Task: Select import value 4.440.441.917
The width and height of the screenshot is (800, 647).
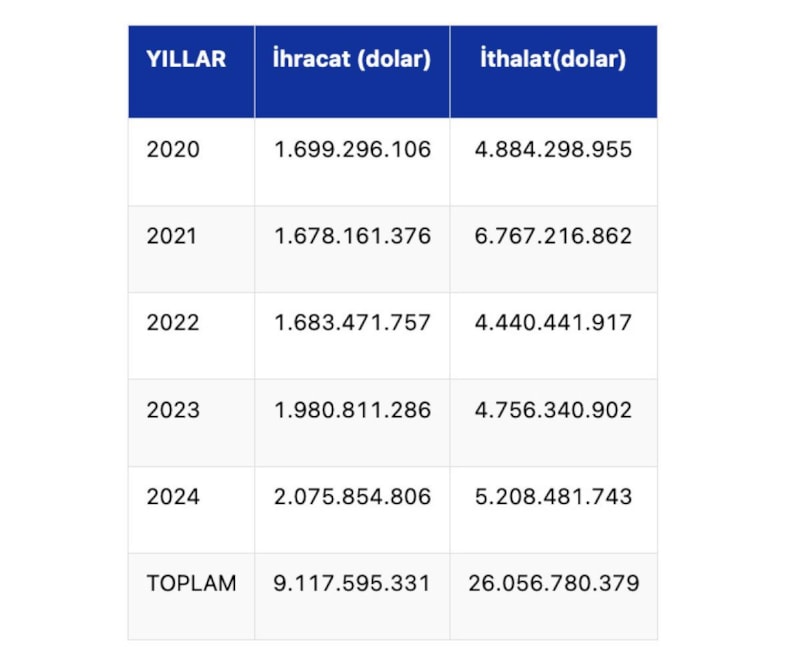Action: [x=553, y=323]
